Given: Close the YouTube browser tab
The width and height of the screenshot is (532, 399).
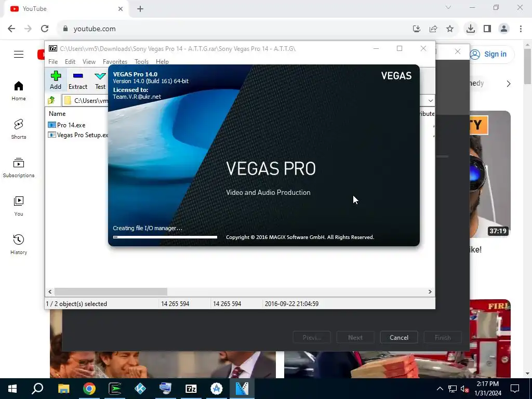Looking at the screenshot, I should tap(121, 9).
